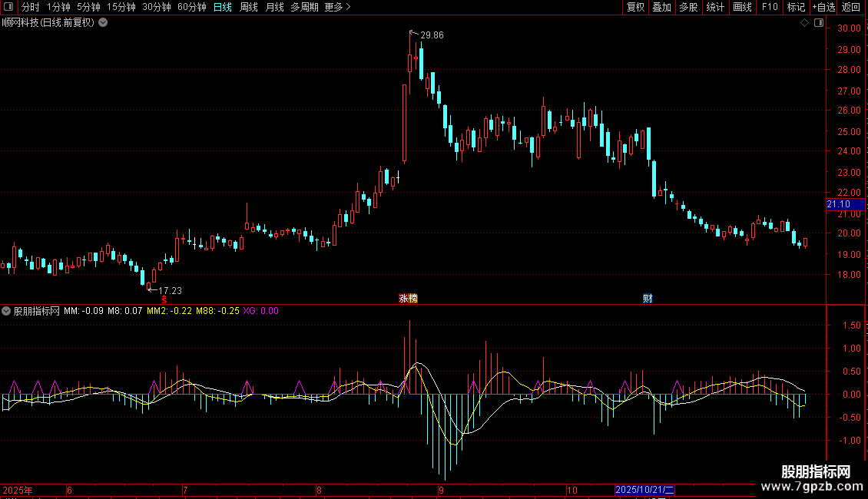Toggle the right side panel icon near price axis
Screen dimensions: 868x499
point(819,23)
